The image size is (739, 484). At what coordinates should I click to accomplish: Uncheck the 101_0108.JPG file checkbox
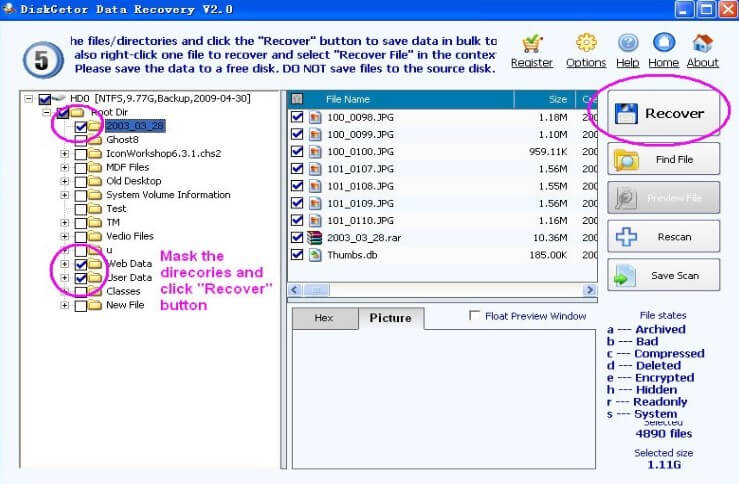(297, 186)
